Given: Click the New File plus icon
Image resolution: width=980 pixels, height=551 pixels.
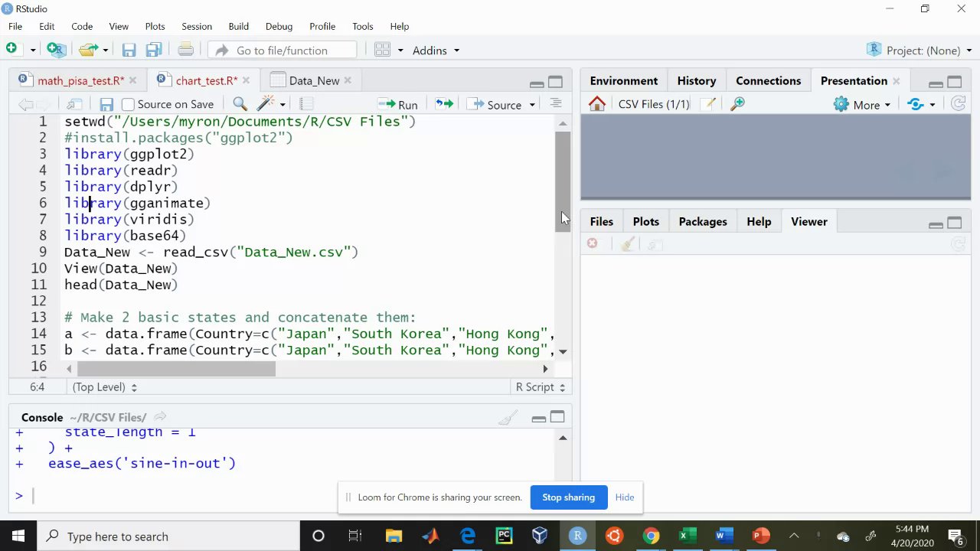Looking at the screenshot, I should pyautogui.click(x=11, y=50).
